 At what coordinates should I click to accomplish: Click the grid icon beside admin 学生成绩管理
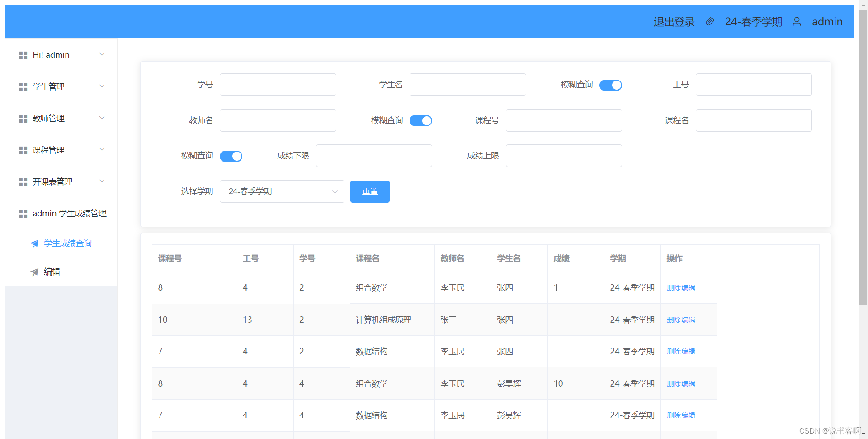coord(23,214)
